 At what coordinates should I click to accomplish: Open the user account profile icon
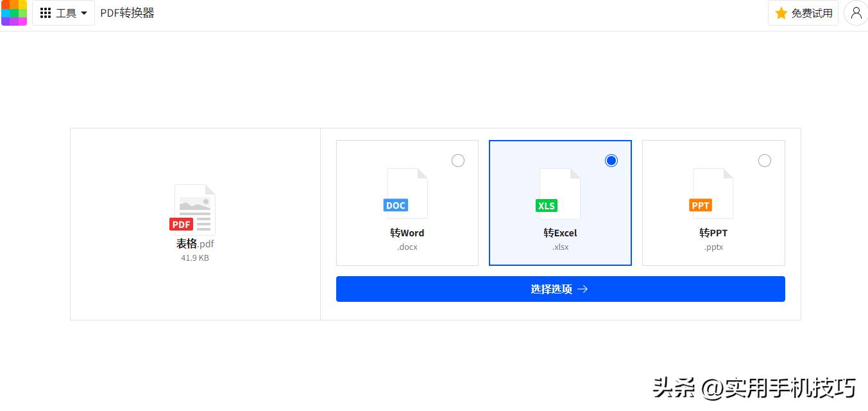(x=856, y=13)
